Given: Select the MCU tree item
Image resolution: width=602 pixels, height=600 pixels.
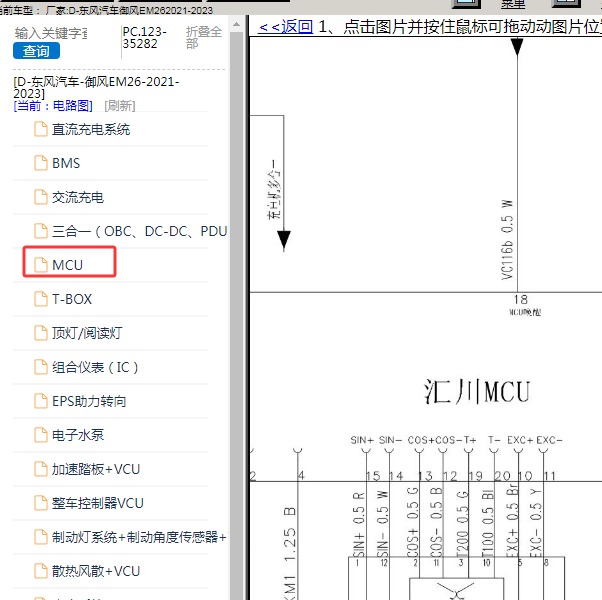Looking at the screenshot, I should 67,265.
